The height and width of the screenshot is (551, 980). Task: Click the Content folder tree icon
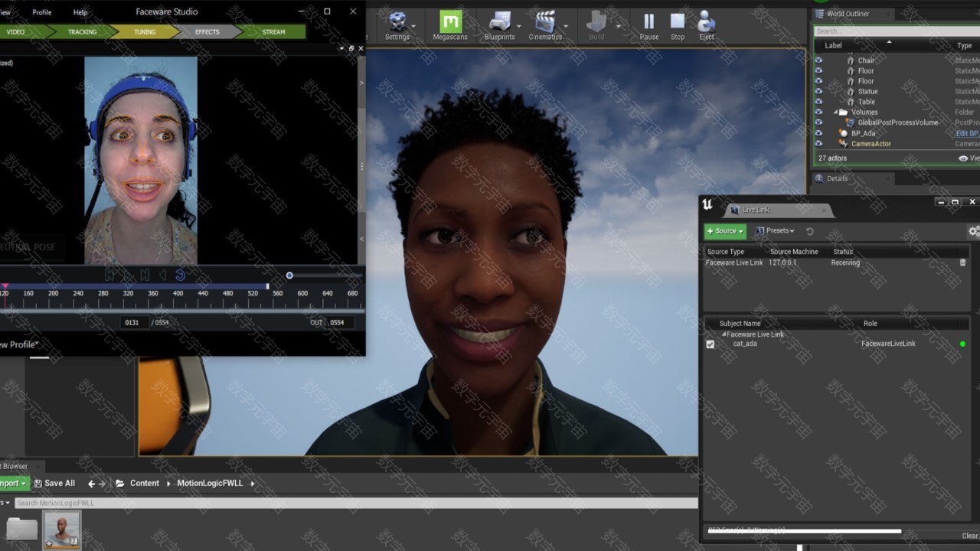point(120,483)
